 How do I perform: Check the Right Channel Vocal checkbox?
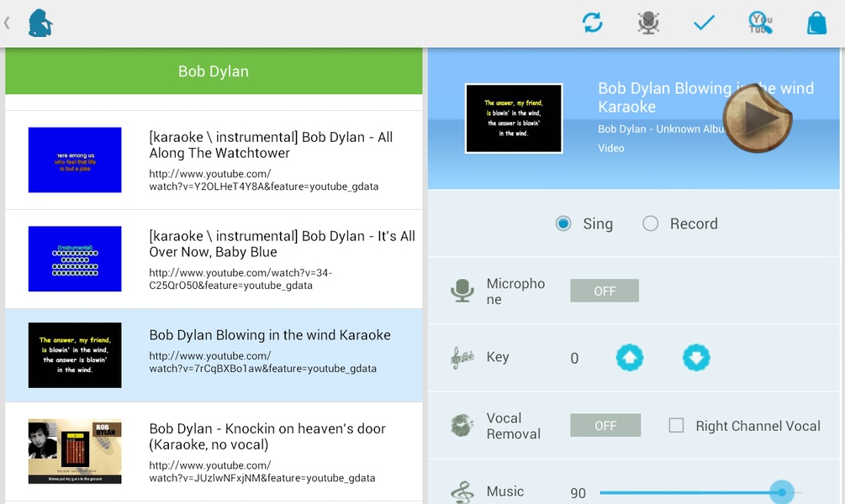[676, 425]
